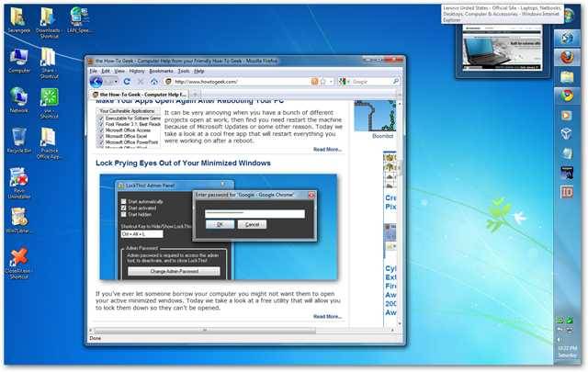Click the Lenovo Internet Explorer preview thumbnail
The height and width of the screenshot is (372, 588).
click(x=503, y=48)
